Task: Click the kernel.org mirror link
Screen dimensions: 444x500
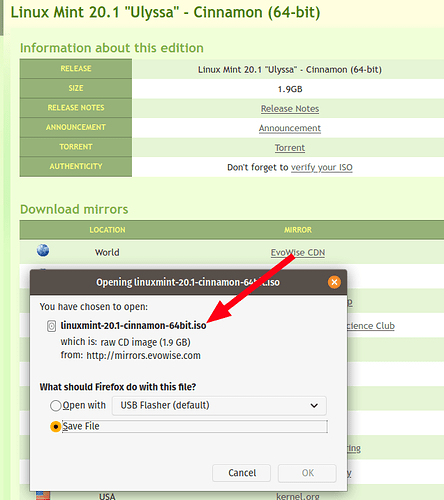Action: tap(298, 496)
